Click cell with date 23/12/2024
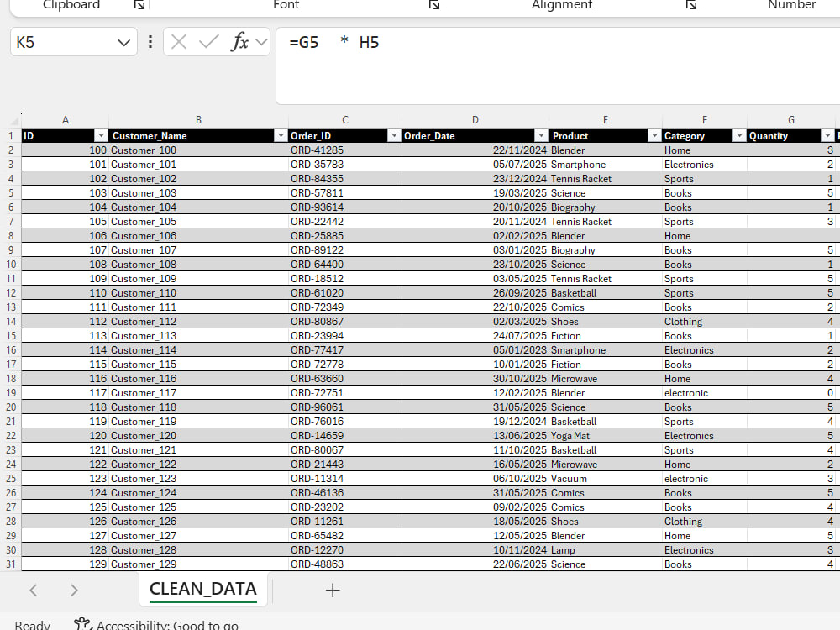This screenshot has height=630, width=840. pos(475,178)
